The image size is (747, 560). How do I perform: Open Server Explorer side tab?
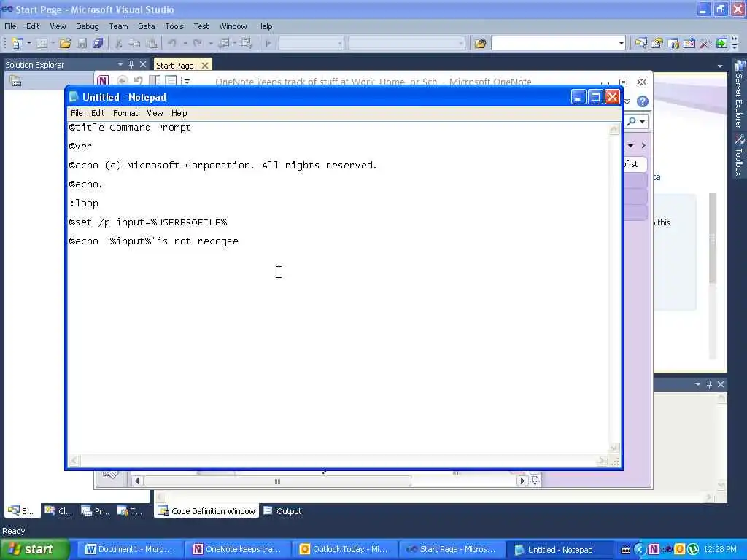(x=739, y=94)
